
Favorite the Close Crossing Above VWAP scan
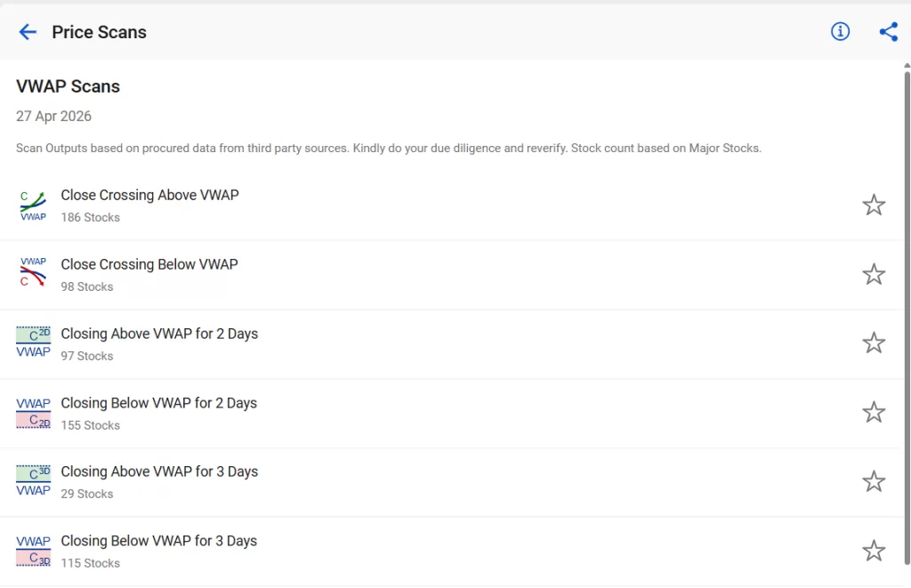(x=874, y=205)
